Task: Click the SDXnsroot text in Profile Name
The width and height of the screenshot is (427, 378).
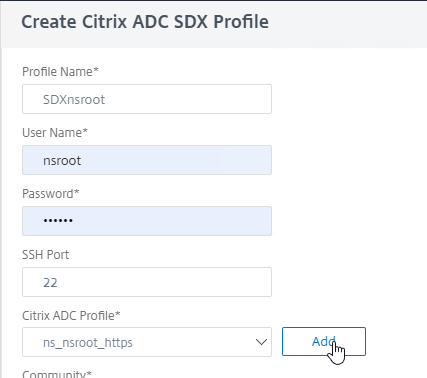Action: coord(74,99)
